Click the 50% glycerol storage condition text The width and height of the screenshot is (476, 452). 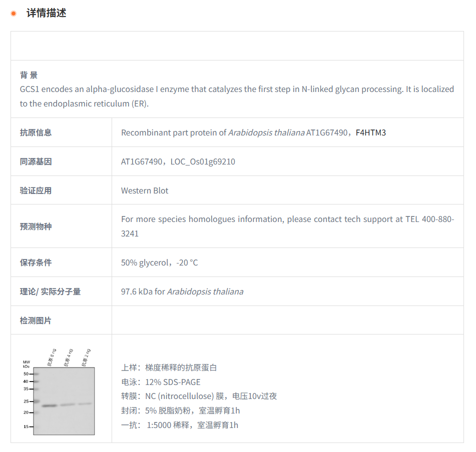click(145, 262)
